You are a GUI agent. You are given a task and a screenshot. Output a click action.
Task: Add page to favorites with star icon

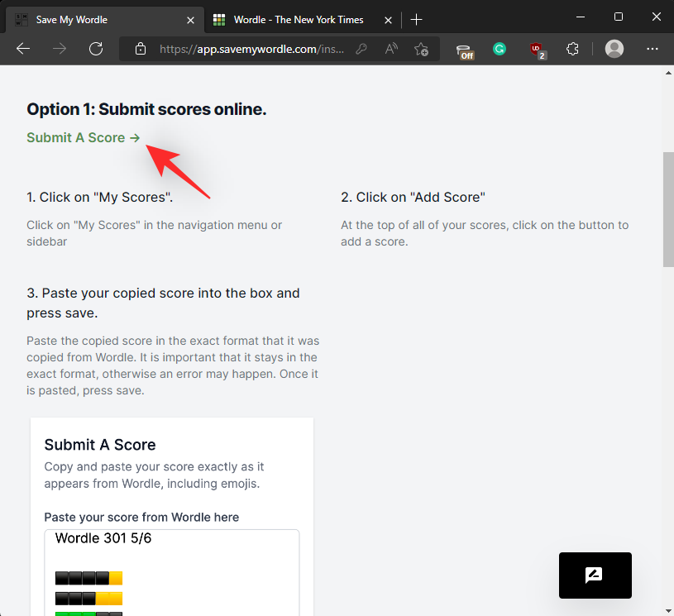(421, 50)
